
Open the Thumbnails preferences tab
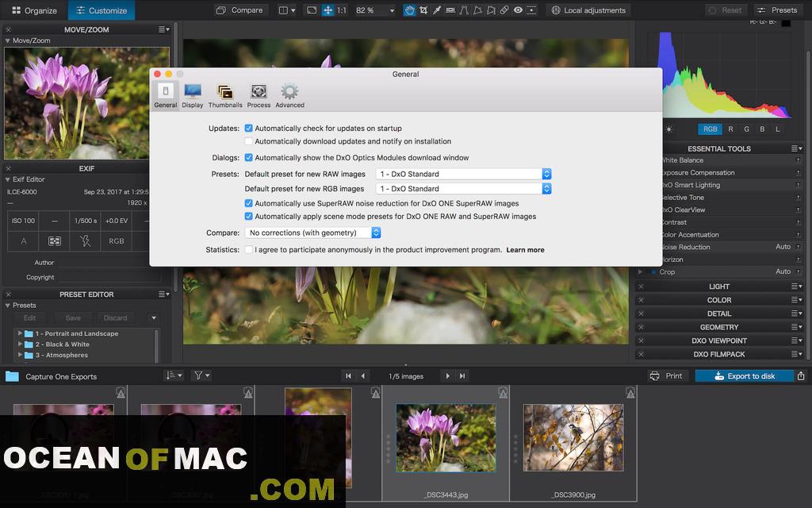[x=225, y=96]
